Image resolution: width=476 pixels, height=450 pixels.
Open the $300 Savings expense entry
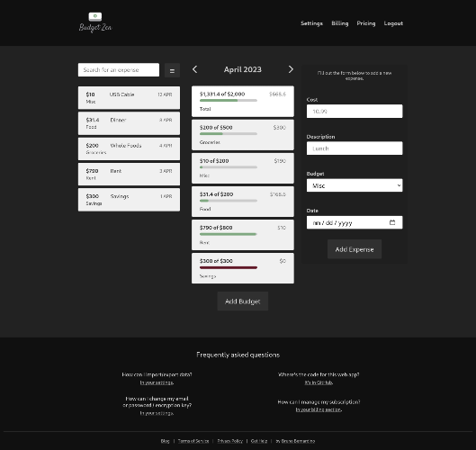[129, 200]
